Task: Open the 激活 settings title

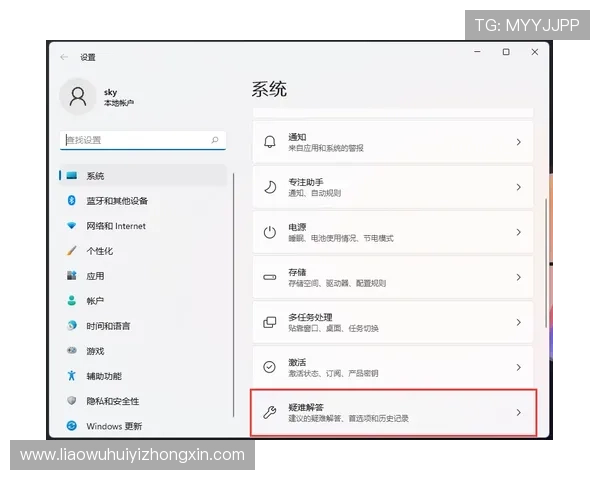Action: [x=297, y=362]
